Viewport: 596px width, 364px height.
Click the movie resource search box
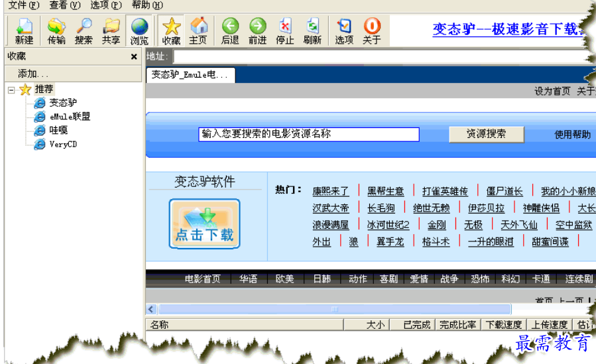[309, 134]
